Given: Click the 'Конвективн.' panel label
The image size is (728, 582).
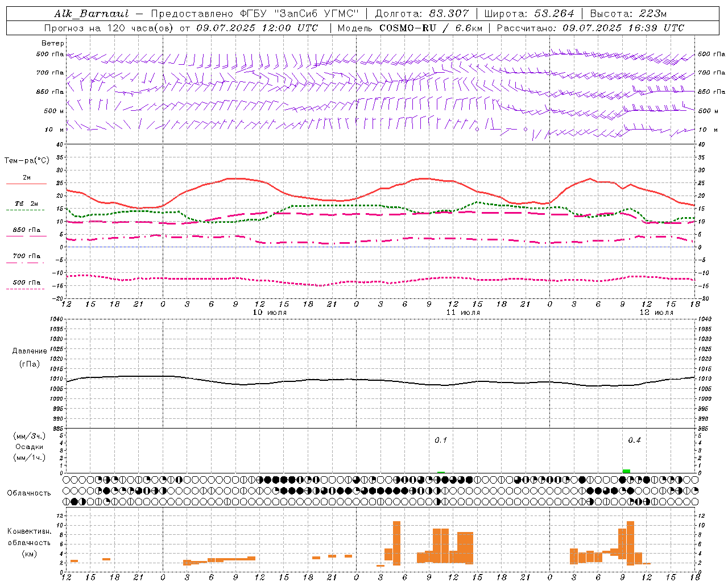Looking at the screenshot, I should coord(30,531).
